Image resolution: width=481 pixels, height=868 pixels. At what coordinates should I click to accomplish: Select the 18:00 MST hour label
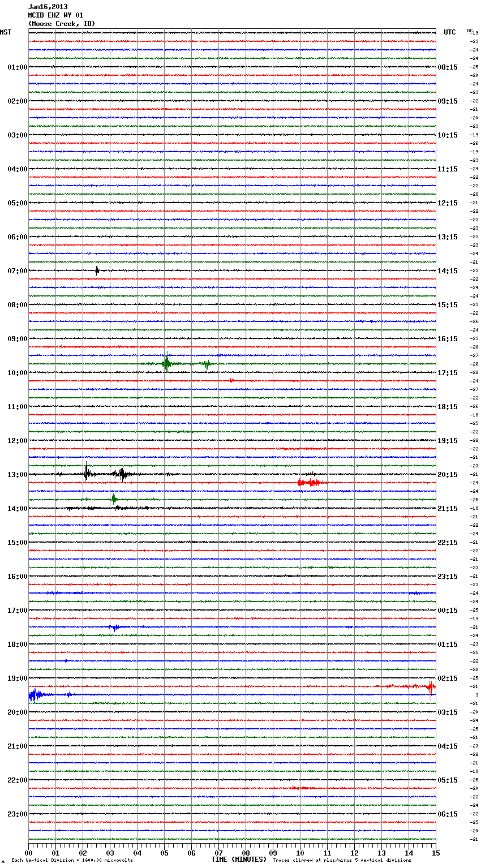pyautogui.click(x=17, y=644)
